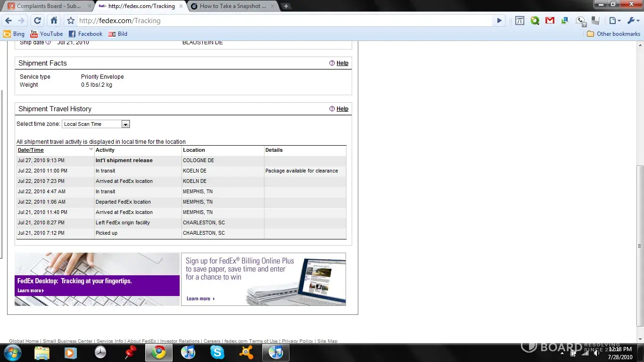Reload the page with the refresh icon
The width and height of the screenshot is (644, 362).
[37, 21]
